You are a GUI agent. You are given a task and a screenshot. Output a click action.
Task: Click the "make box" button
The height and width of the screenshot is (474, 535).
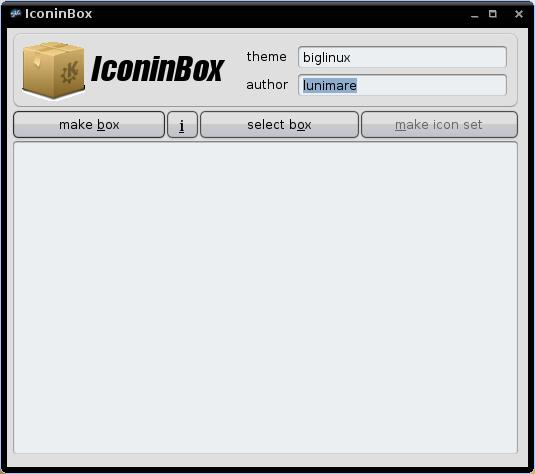click(x=89, y=125)
